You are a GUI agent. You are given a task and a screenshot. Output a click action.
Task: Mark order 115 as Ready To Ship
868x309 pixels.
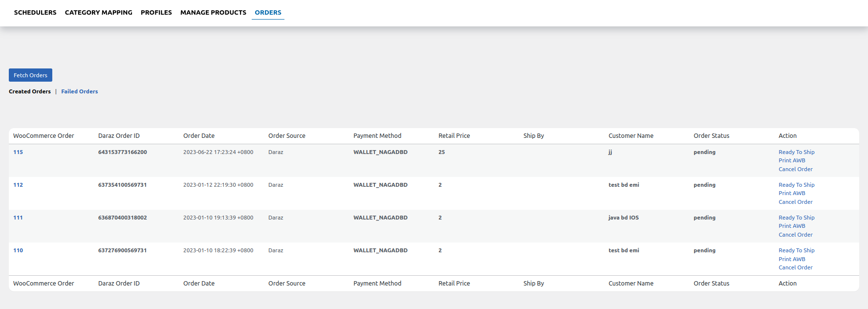tap(796, 152)
